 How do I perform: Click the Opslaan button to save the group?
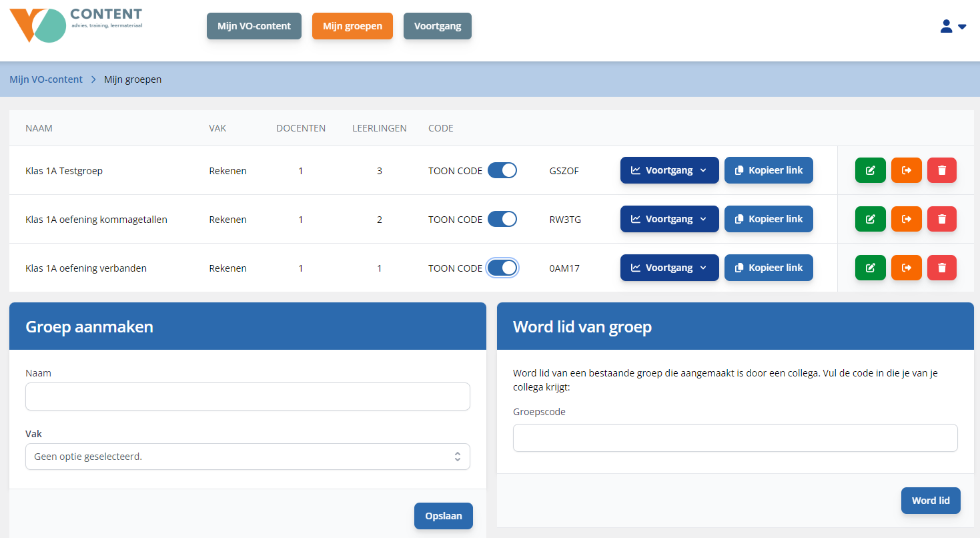point(443,516)
